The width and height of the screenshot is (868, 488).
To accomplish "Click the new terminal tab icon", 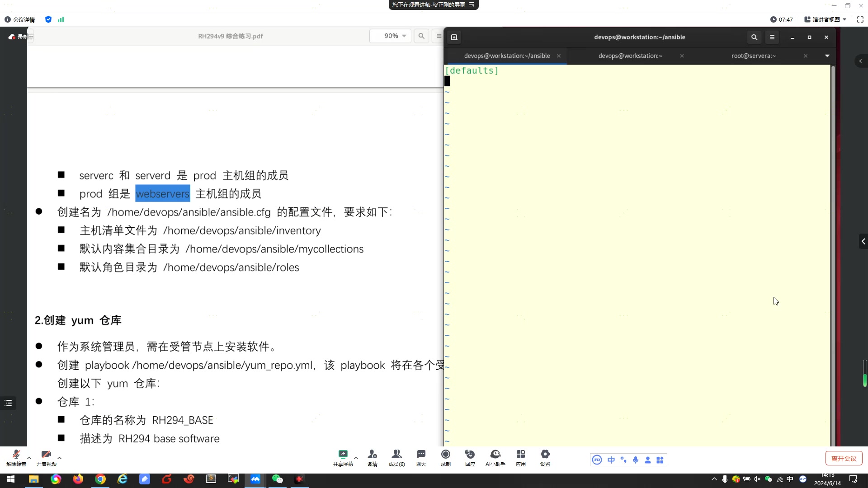I will tap(454, 38).
